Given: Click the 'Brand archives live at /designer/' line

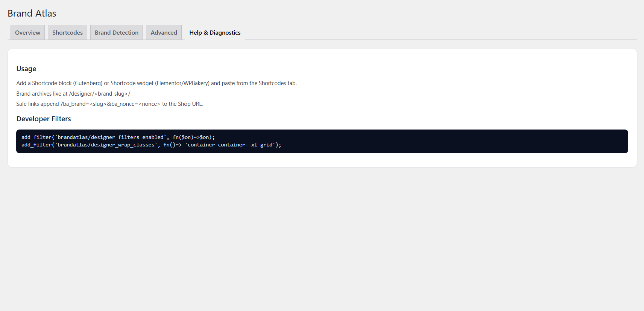Looking at the screenshot, I should (73, 94).
